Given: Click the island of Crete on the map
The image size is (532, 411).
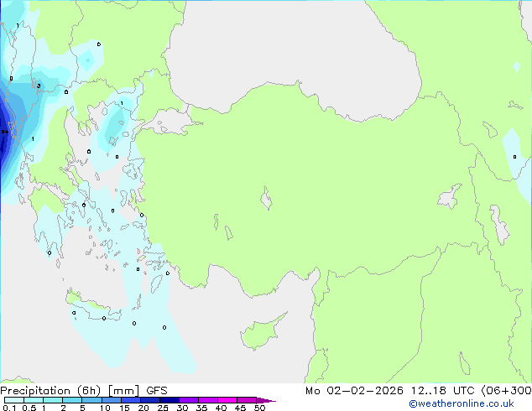Looking at the screenshot, I should click(x=93, y=307).
